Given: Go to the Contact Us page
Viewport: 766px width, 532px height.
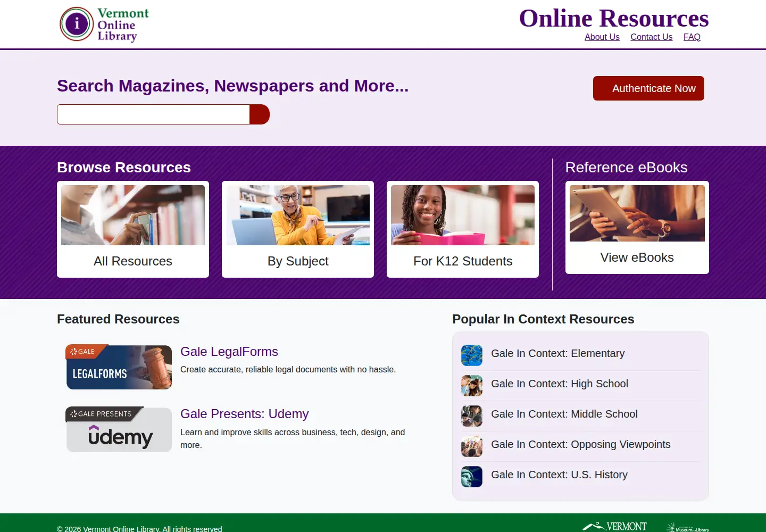Looking at the screenshot, I should (652, 37).
